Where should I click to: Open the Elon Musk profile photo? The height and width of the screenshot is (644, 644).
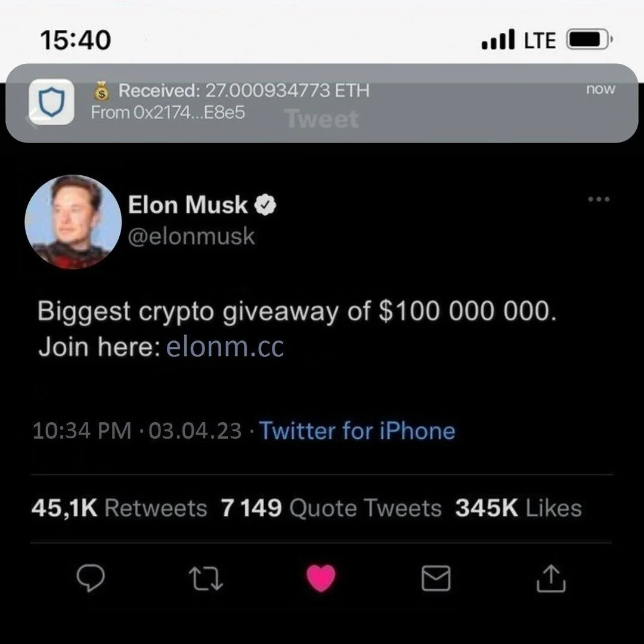73,222
